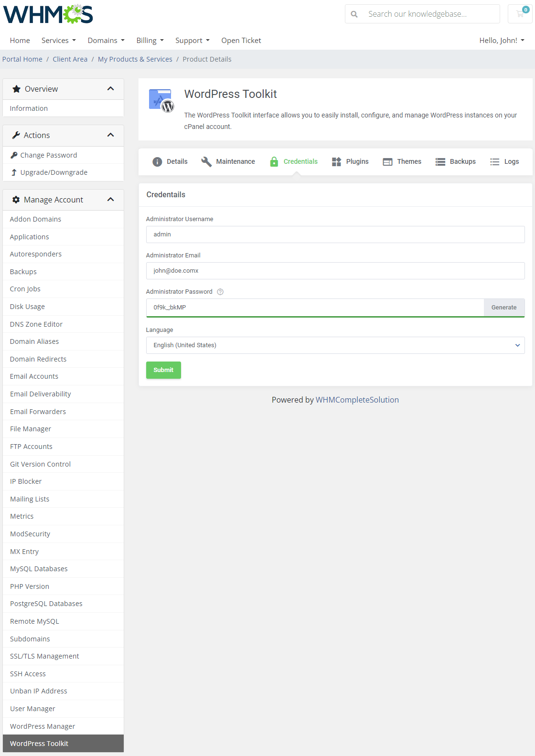Switch to the Backups tab
The height and width of the screenshot is (756, 535).
[456, 162]
